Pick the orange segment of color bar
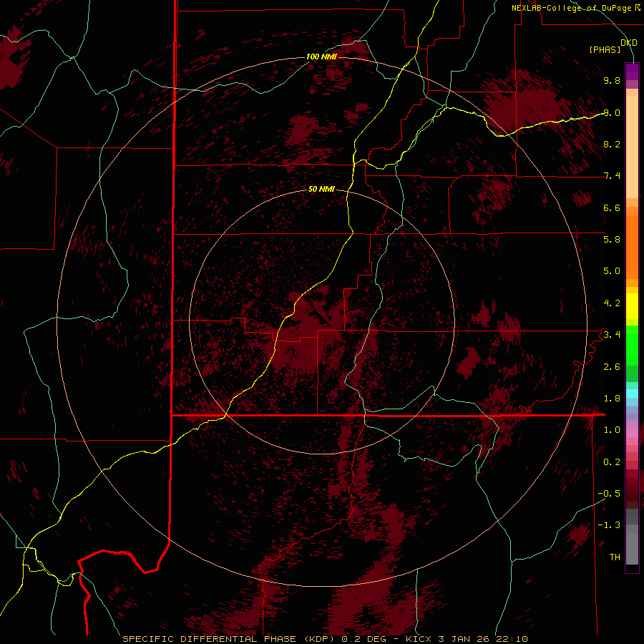This screenshot has width=644, height=644. 632,246
